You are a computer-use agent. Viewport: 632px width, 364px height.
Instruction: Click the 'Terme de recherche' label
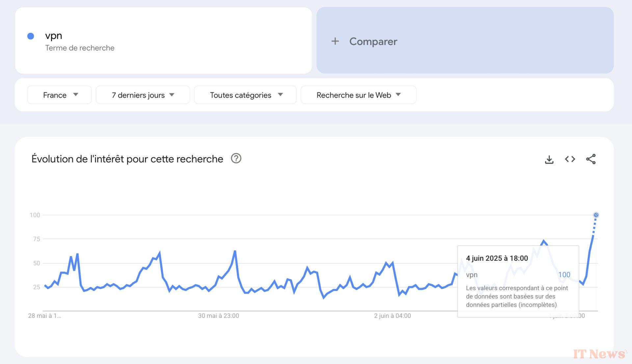click(x=80, y=48)
